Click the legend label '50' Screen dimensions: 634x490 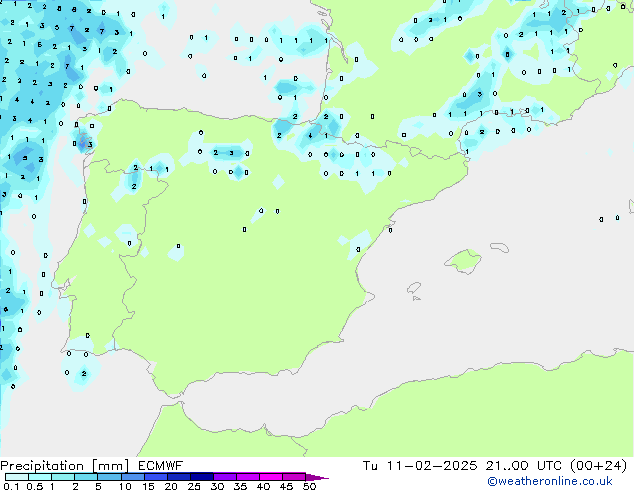pyautogui.click(x=309, y=486)
